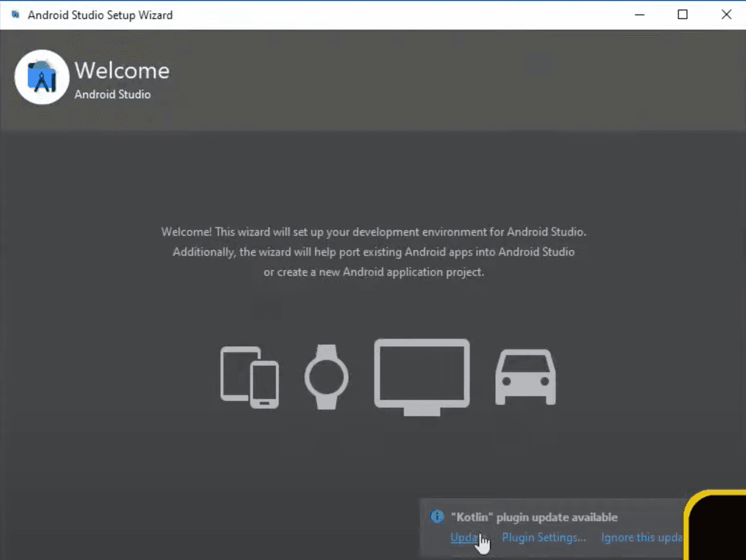Click Ignore this update
The image size is (746, 560).
(642, 538)
